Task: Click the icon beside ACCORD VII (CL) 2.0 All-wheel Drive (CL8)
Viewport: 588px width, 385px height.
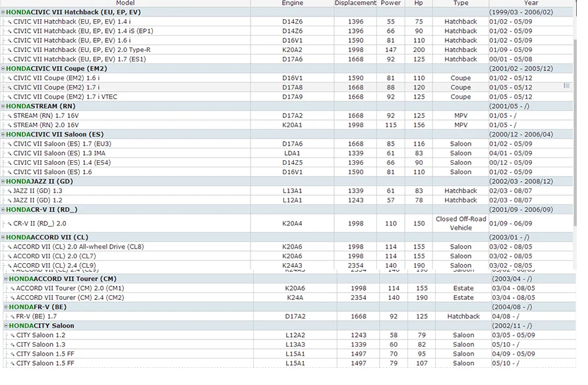Action: 10,247
